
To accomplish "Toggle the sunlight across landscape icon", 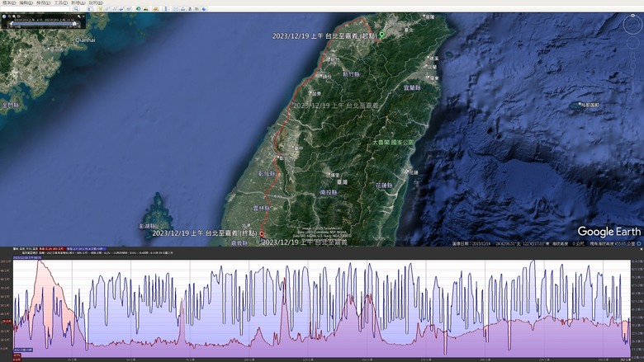I will pos(146,8).
